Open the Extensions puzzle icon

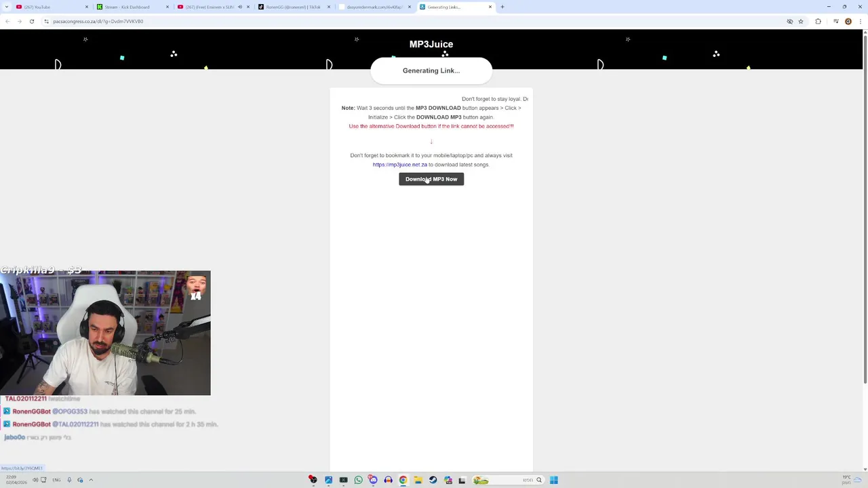tap(818, 21)
